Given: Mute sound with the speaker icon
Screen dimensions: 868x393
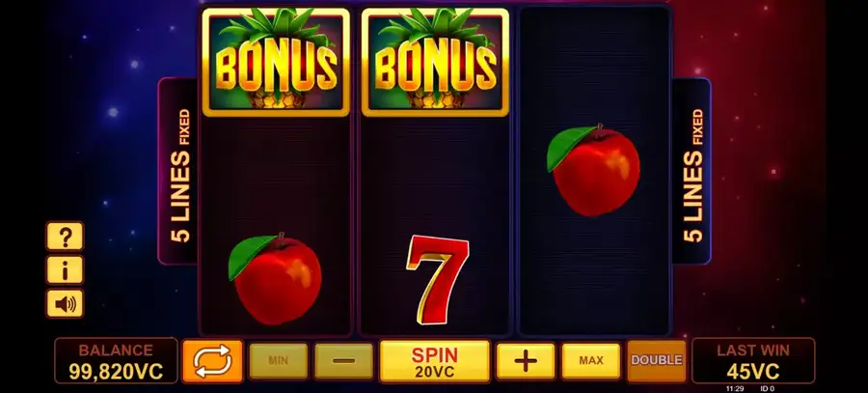Looking at the screenshot, I should [x=65, y=304].
